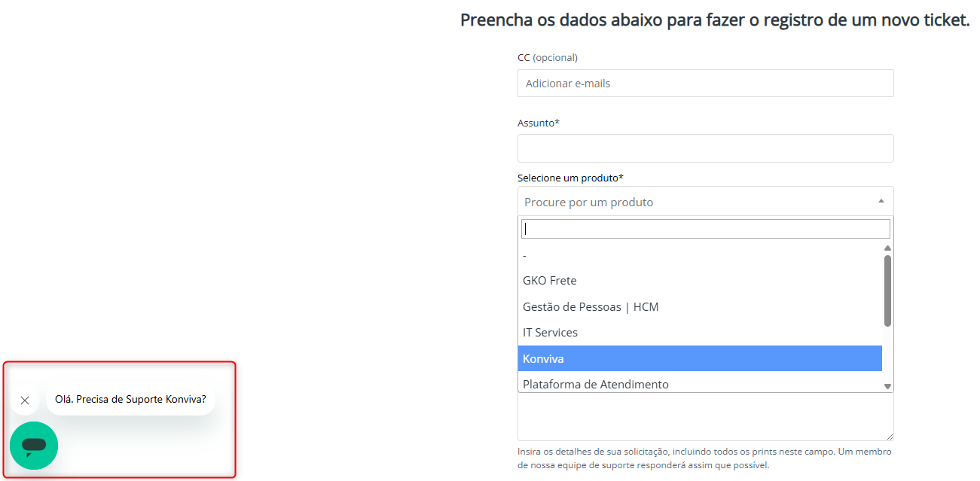Focus the CC 'Adicionar e-mails' field
The height and width of the screenshot is (481, 980).
coord(705,84)
